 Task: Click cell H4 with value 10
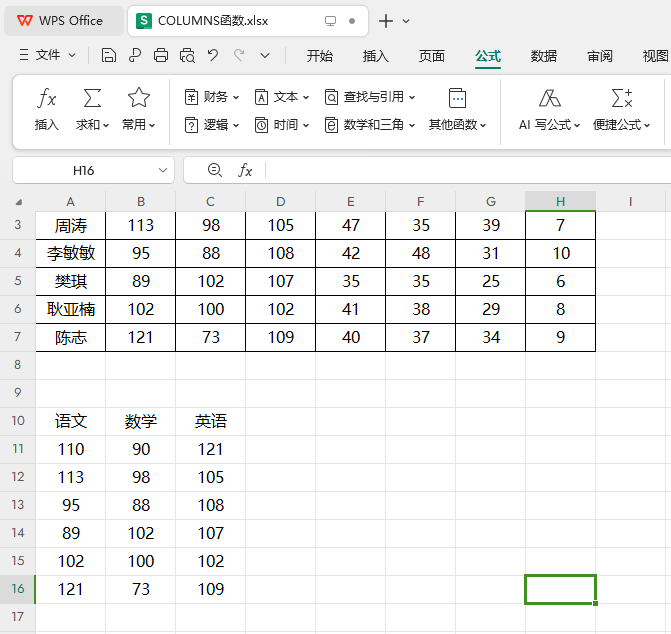pyautogui.click(x=561, y=253)
